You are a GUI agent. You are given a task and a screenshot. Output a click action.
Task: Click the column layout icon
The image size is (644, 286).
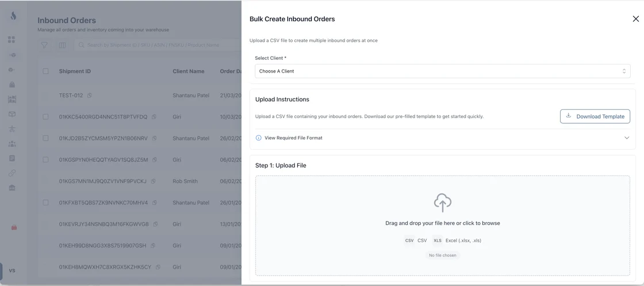click(x=63, y=45)
